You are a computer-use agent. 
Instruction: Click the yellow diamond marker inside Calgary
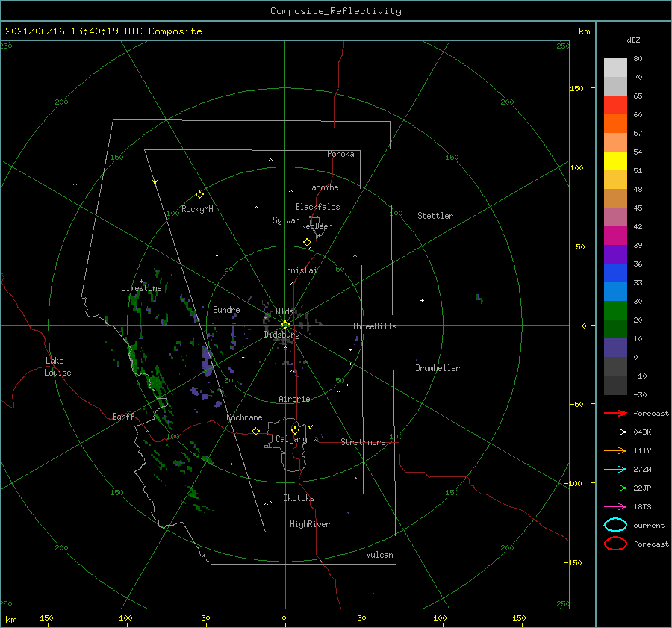click(x=295, y=430)
